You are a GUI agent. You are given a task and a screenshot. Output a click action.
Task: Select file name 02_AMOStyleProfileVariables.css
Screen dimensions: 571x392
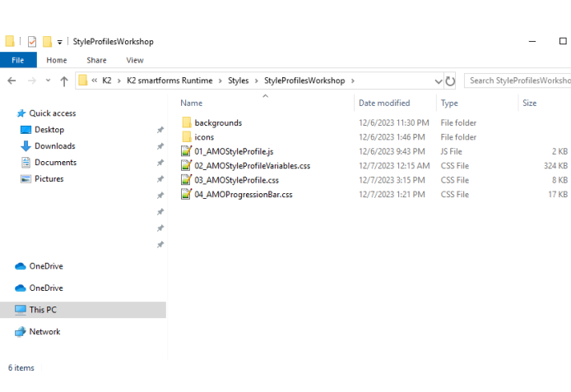click(253, 166)
